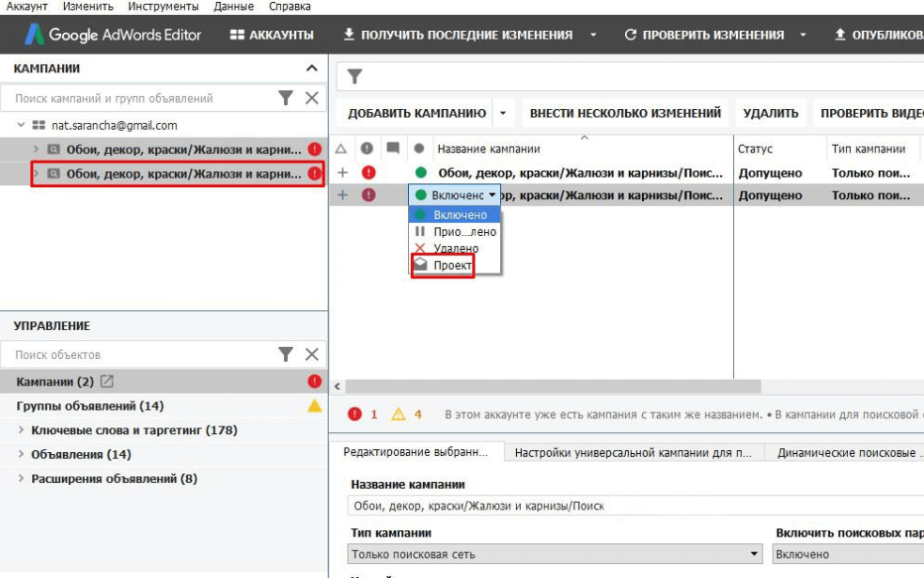Sort by the comment column header icon
Screen dimensions: 924x578
393,148
